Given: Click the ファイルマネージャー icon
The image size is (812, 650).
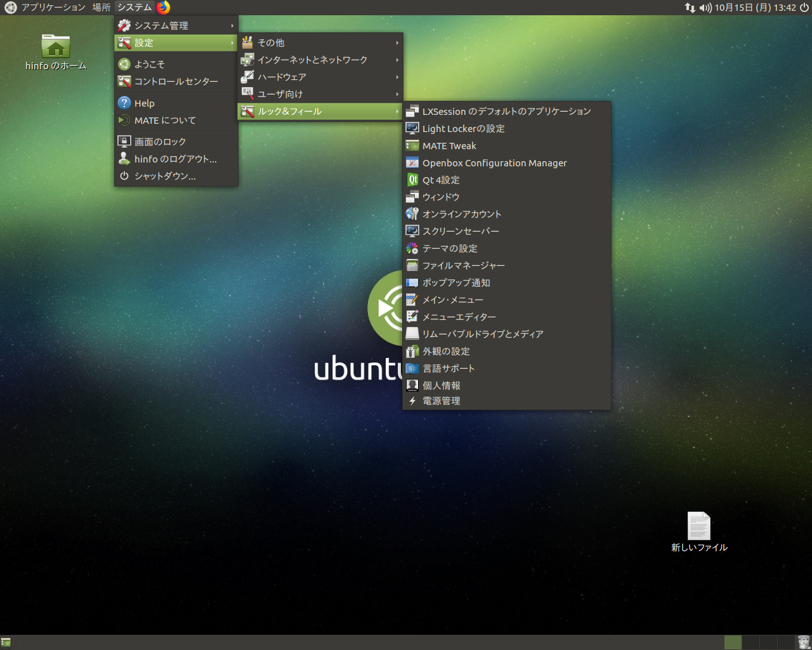Looking at the screenshot, I should click(412, 265).
